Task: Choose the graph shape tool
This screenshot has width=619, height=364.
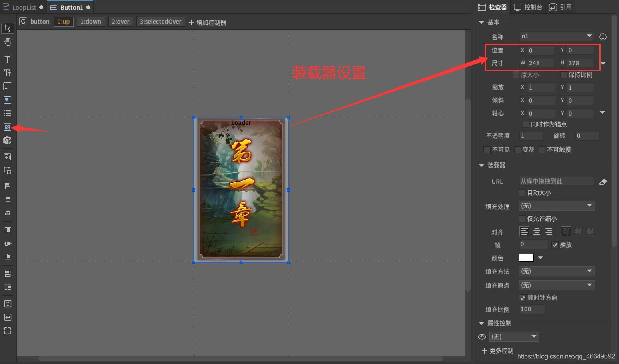Action: pos(7,100)
